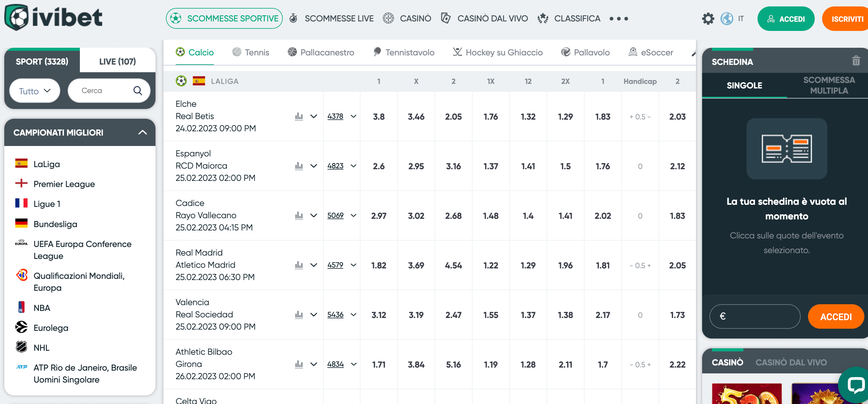Open the settings gear icon

pos(708,19)
